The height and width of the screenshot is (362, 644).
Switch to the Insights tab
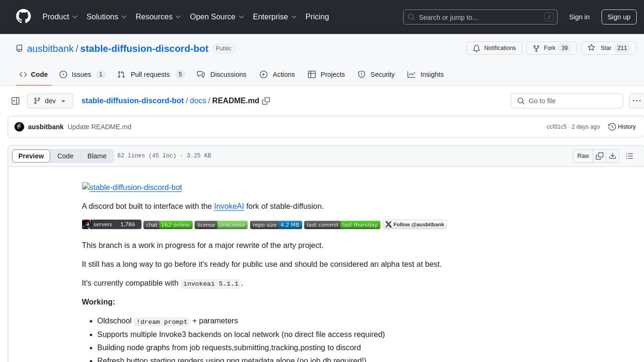pyautogui.click(x=426, y=74)
